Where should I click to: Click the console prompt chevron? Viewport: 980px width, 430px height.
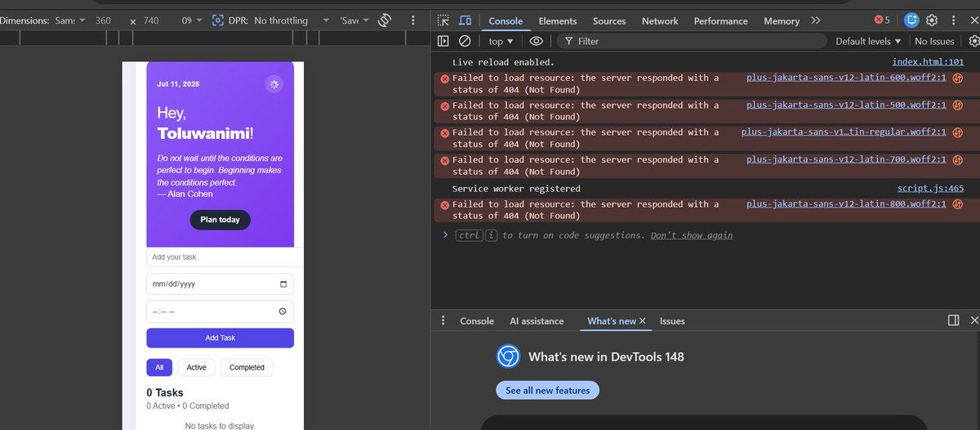(445, 235)
